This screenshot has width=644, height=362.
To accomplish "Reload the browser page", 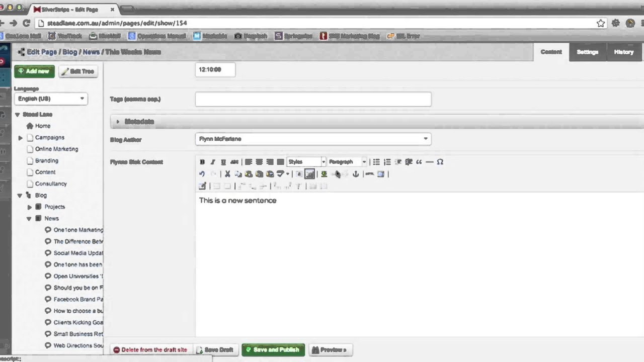I will click(x=26, y=23).
